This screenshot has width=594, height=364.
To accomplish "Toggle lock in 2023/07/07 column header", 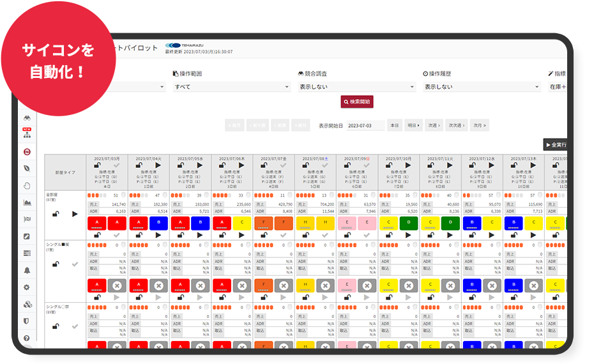I will click(264, 165).
